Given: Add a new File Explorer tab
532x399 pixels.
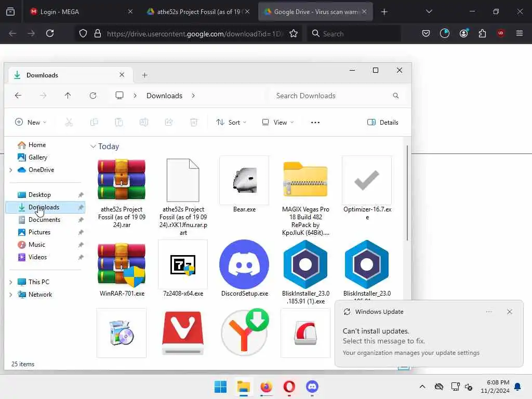Looking at the screenshot, I should tap(144, 75).
